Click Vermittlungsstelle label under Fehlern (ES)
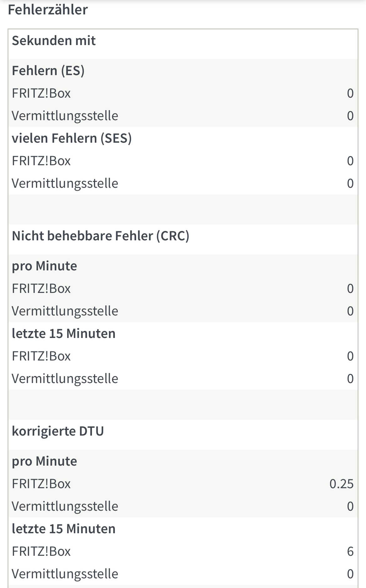Image resolution: width=366 pixels, height=588 pixels. pyautogui.click(x=65, y=116)
